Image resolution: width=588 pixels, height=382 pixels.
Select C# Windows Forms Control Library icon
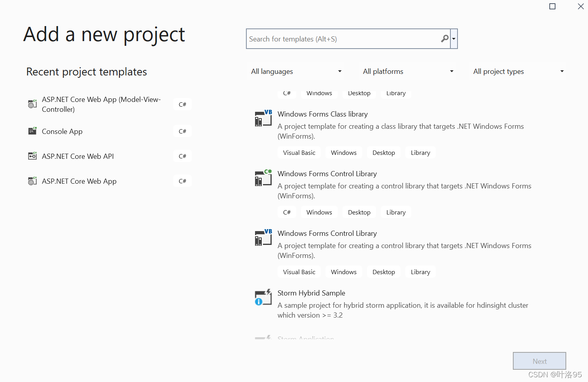point(263,178)
